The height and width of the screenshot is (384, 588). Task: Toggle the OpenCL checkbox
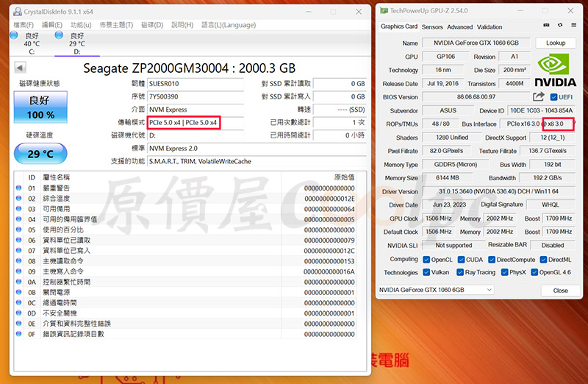(426, 260)
